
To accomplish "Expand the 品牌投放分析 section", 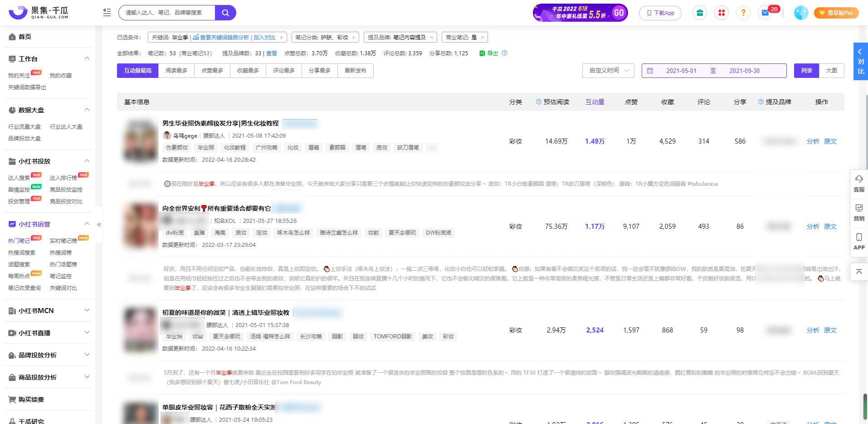I will point(87,355).
